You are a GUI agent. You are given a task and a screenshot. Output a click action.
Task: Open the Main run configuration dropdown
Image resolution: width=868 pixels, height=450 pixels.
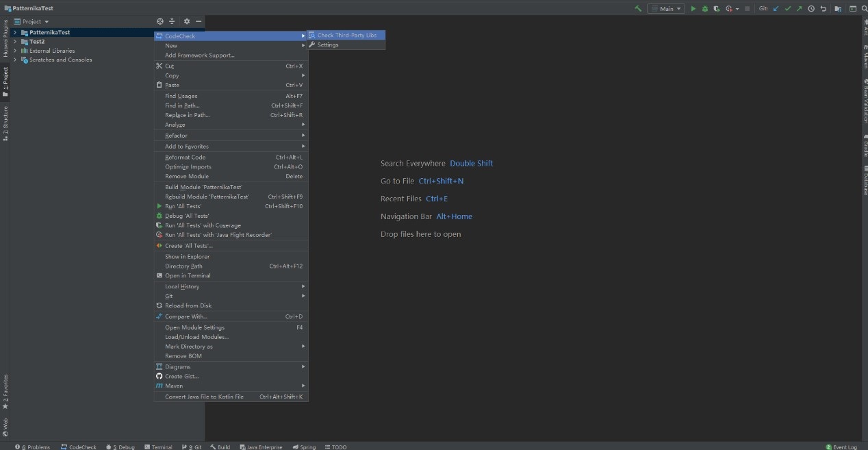[666, 9]
